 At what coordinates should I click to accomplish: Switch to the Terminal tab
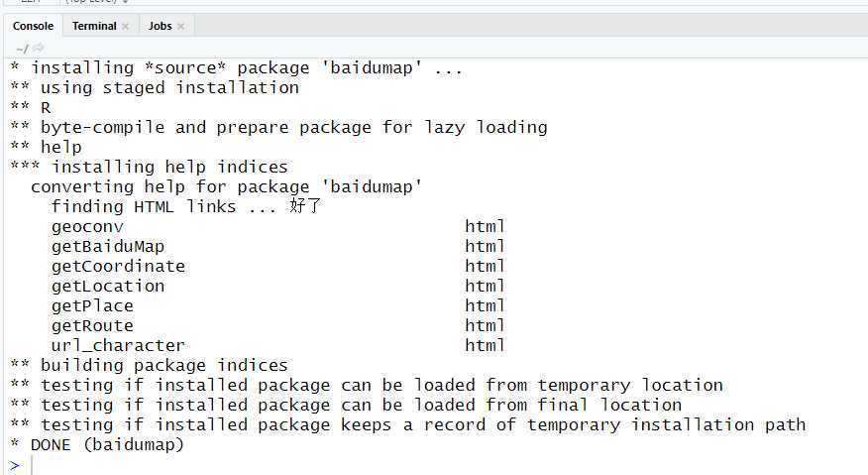[x=94, y=26]
